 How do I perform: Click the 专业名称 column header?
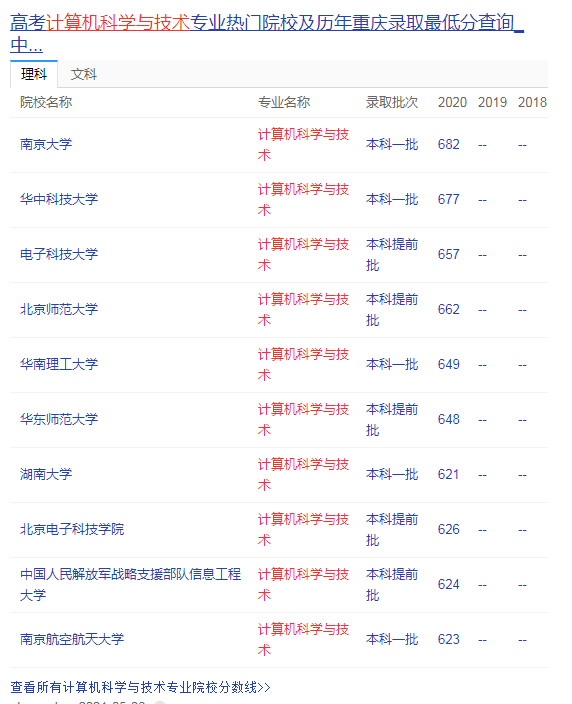pos(284,102)
